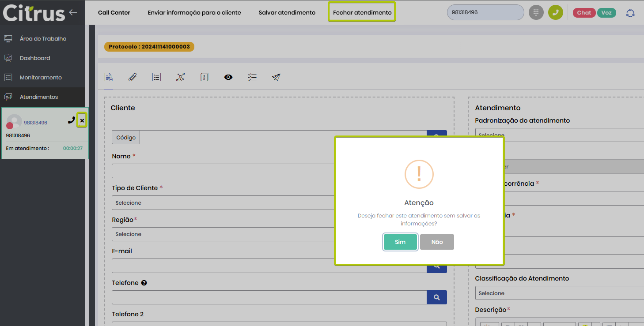Screen dimensions: 644x326
Task: Click the paperclip attachment icon
Action: 133,77
